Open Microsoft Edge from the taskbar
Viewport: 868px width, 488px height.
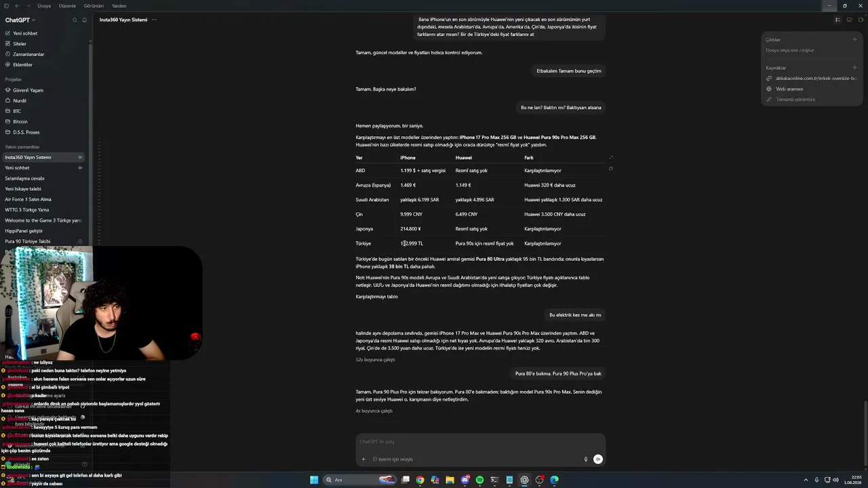tap(554, 480)
